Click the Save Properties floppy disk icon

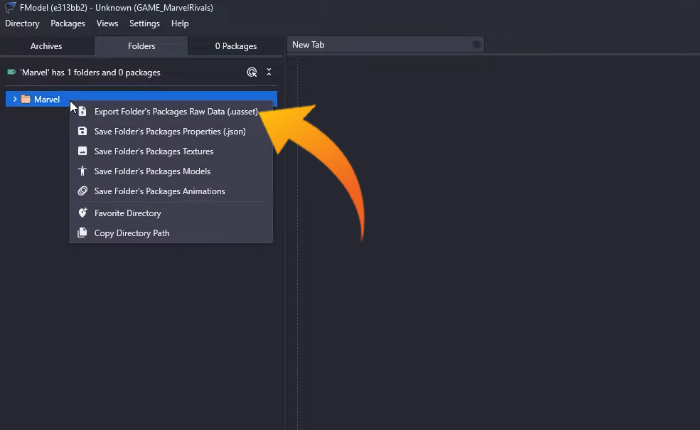tap(83, 131)
